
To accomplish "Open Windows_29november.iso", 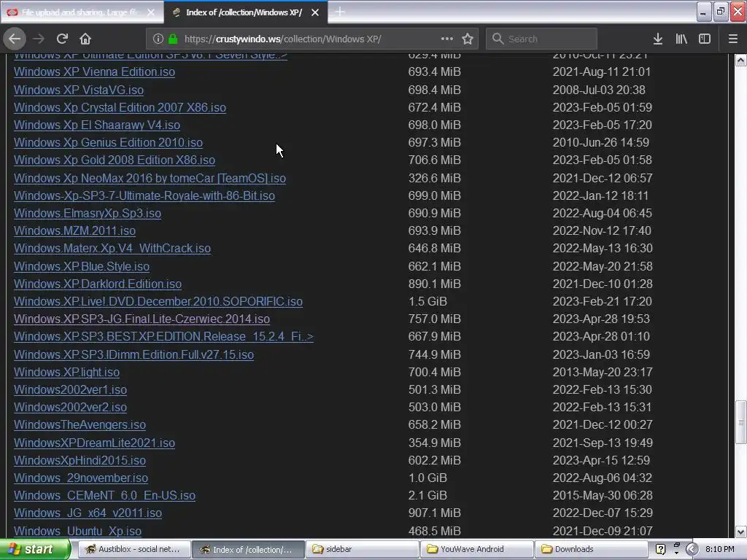I will [x=81, y=478].
